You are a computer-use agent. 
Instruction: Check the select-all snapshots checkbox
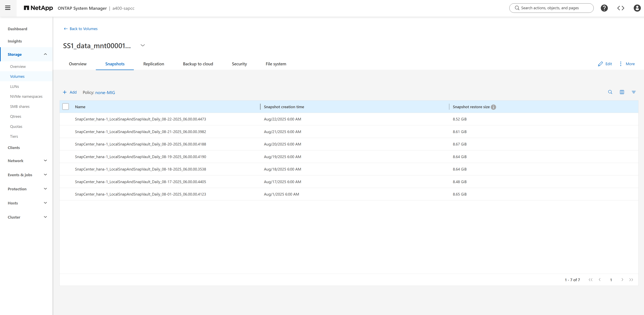[66, 107]
